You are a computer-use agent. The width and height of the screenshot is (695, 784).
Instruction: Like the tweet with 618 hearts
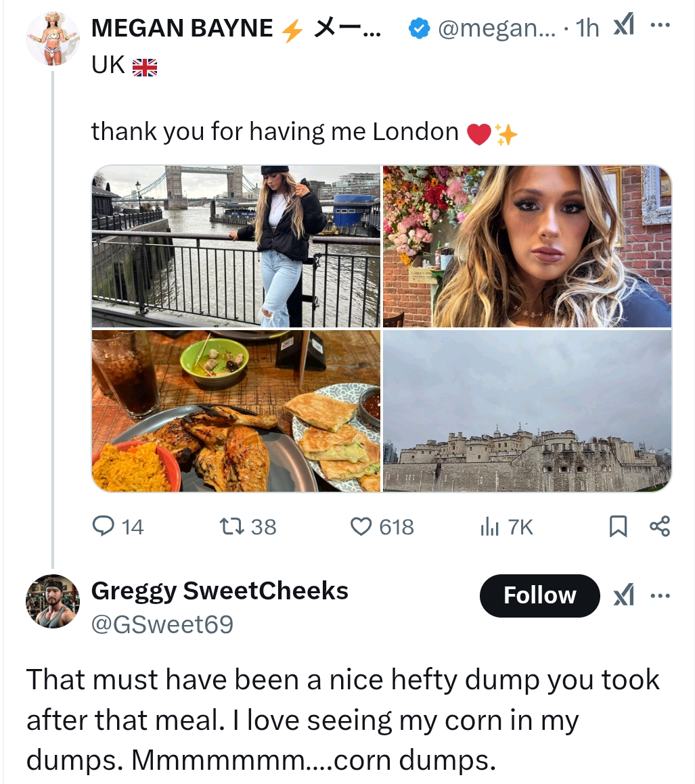pyautogui.click(x=362, y=526)
